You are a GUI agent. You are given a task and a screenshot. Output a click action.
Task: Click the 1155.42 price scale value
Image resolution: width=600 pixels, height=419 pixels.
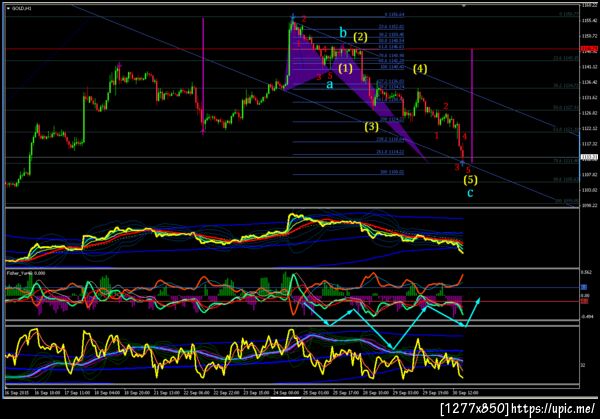pyautogui.click(x=589, y=20)
